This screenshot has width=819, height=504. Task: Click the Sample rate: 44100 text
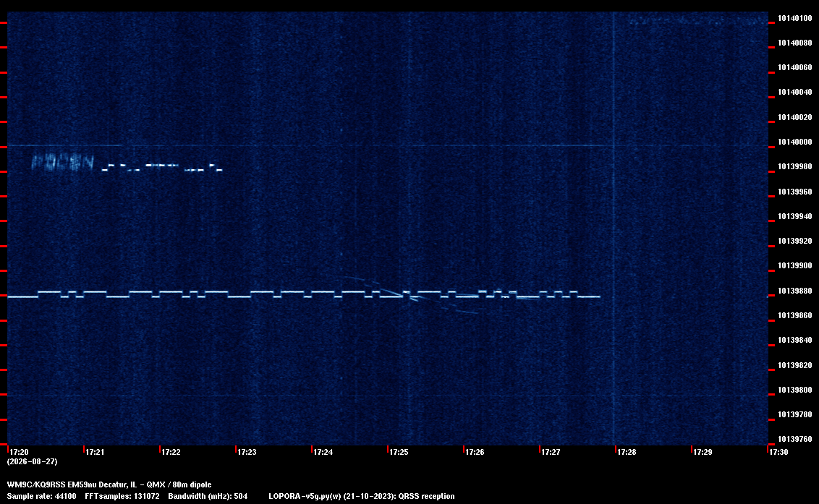click(41, 496)
